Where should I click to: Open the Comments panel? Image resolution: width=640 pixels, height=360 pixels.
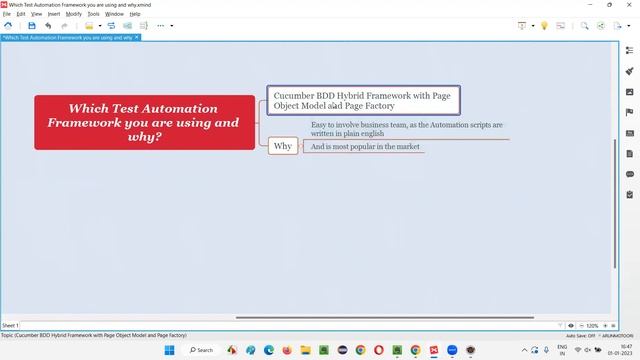pyautogui.click(x=629, y=174)
